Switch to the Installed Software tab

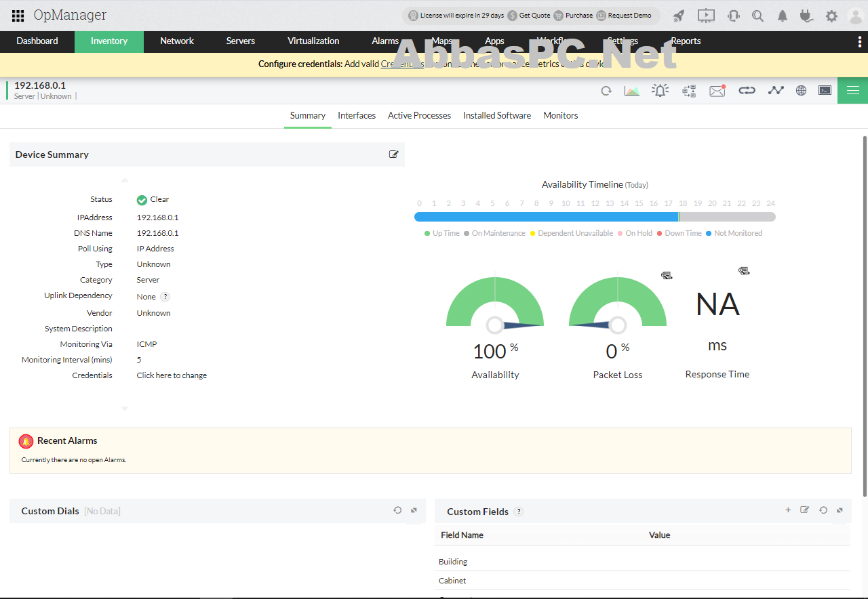[x=497, y=116]
